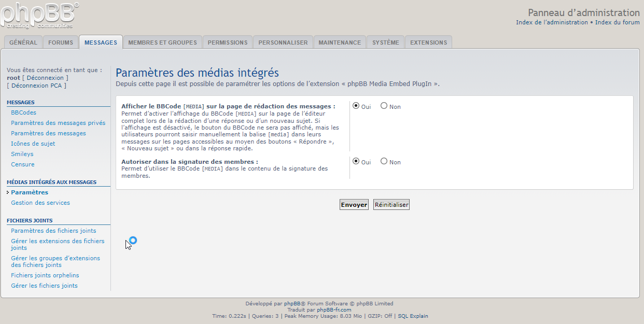This screenshot has height=324, width=644.
Task: Open Paramètres des messages privés
Action: coord(58,123)
